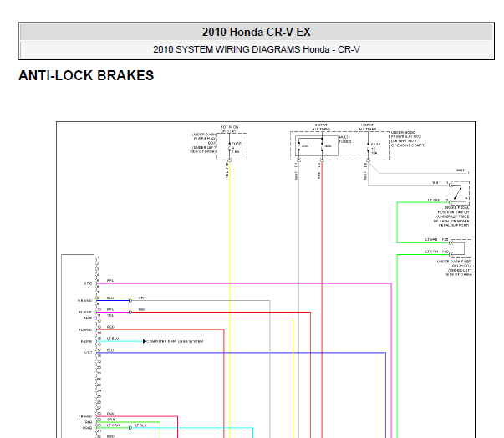Select the '2010 SYSTEM WIRING DIAGRAMS Honda - CR-V' subtitle
504x438 pixels.
click(x=256, y=50)
